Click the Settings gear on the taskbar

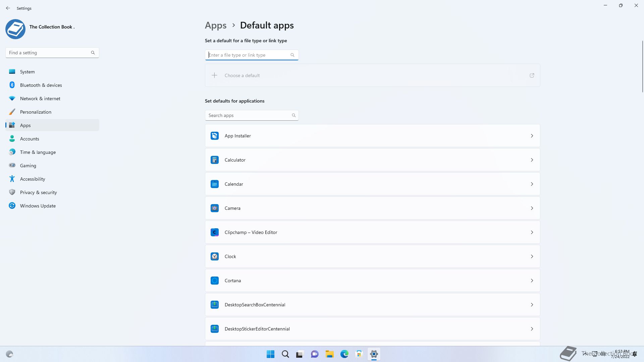(374, 354)
